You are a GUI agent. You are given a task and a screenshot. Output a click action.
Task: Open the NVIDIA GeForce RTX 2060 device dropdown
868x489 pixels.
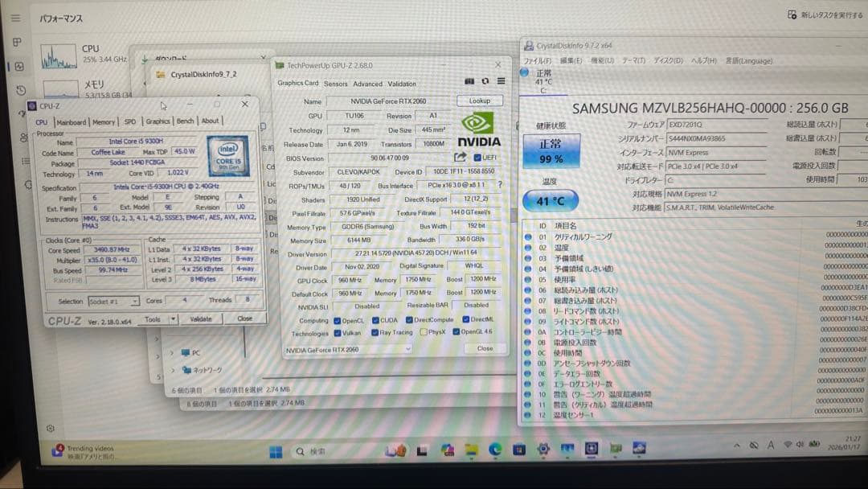pos(408,349)
